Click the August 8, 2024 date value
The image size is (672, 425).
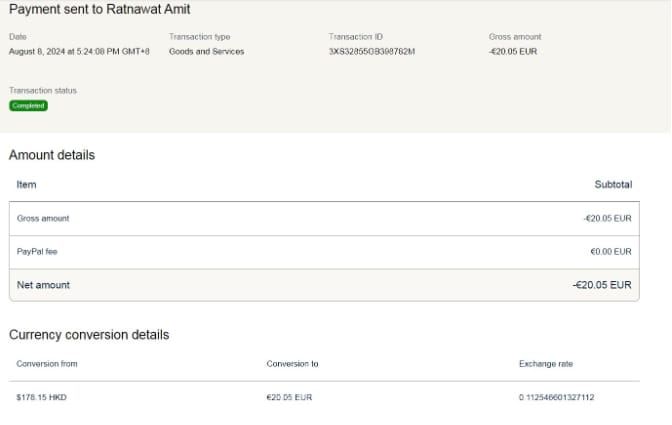coord(79,51)
